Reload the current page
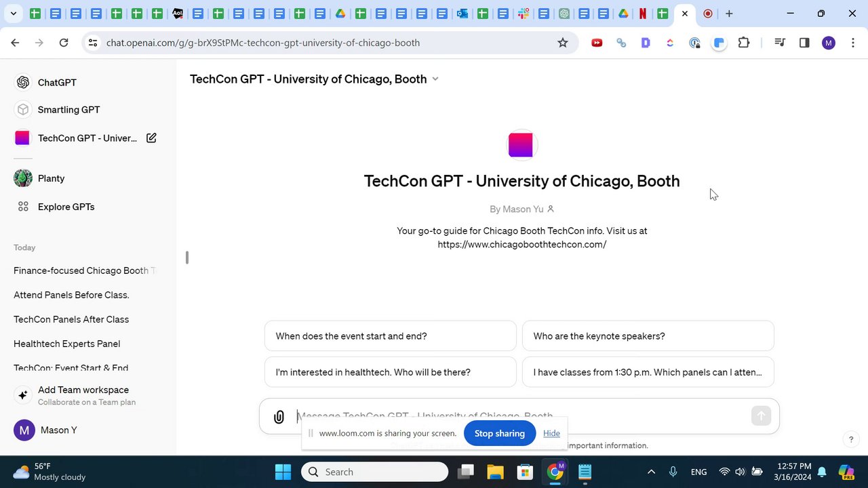Image resolution: width=868 pixels, height=488 pixels. (x=64, y=43)
